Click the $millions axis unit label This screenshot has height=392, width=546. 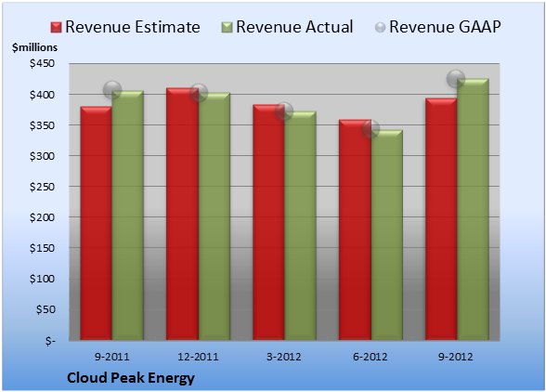[x=35, y=47]
